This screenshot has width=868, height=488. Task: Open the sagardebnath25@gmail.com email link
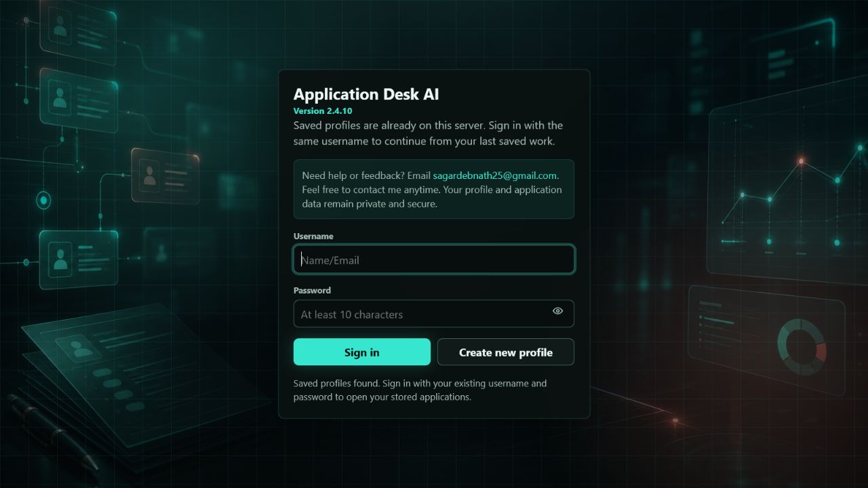tap(495, 175)
